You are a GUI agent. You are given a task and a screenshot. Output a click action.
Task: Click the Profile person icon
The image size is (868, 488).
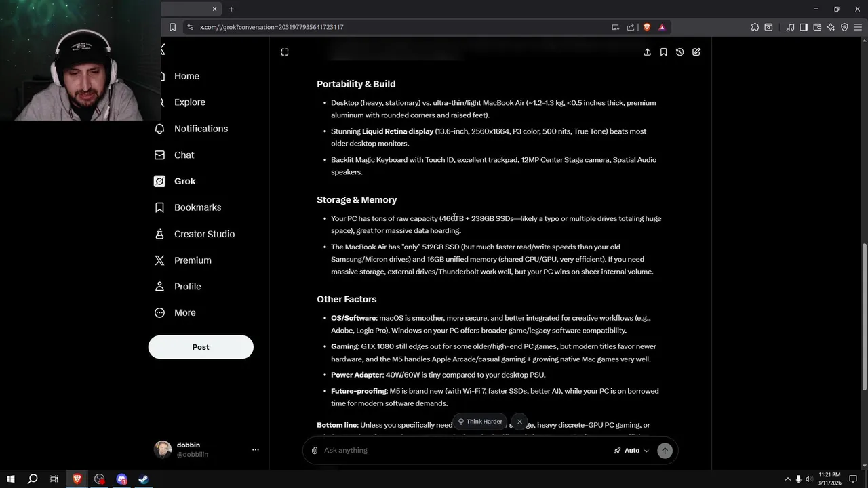(159, 287)
